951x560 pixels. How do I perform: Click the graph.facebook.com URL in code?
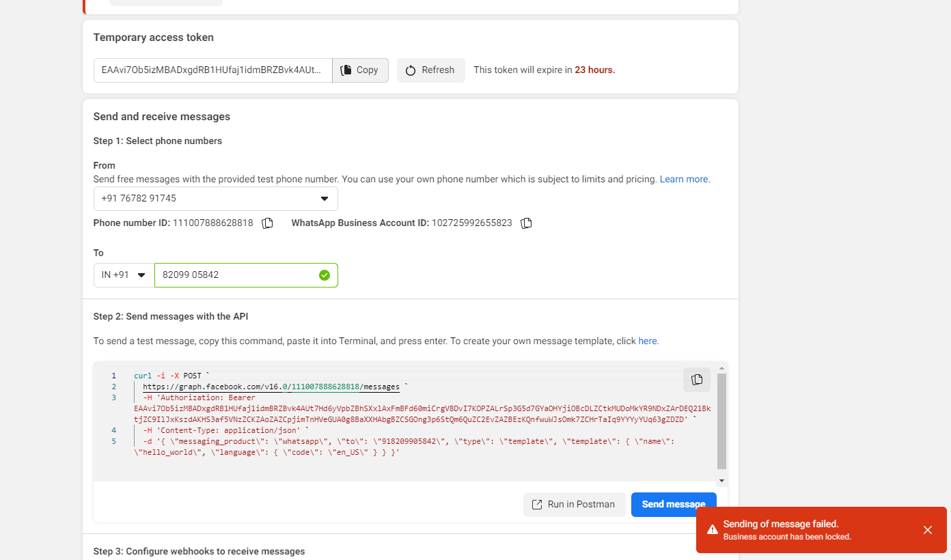point(271,387)
